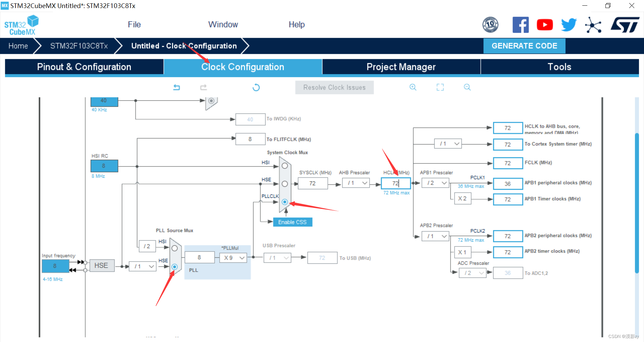
Task: Click the MX application title bar icon
Action: click(x=5, y=5)
